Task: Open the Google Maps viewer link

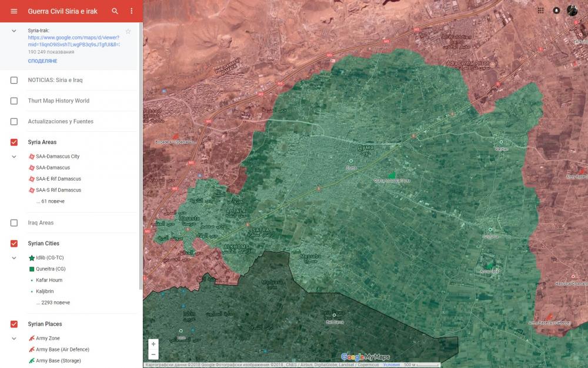Action: pos(74,41)
